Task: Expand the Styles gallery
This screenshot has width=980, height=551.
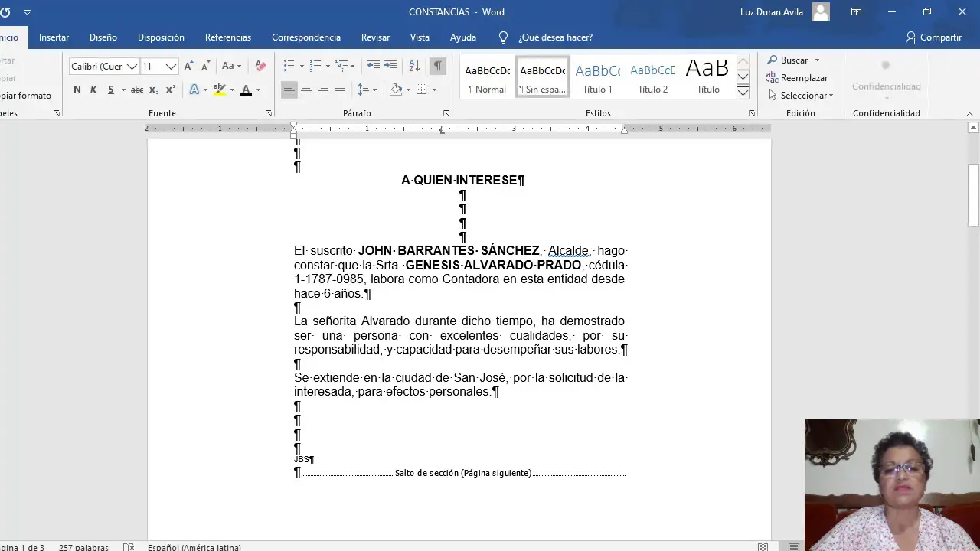Action: coord(743,93)
